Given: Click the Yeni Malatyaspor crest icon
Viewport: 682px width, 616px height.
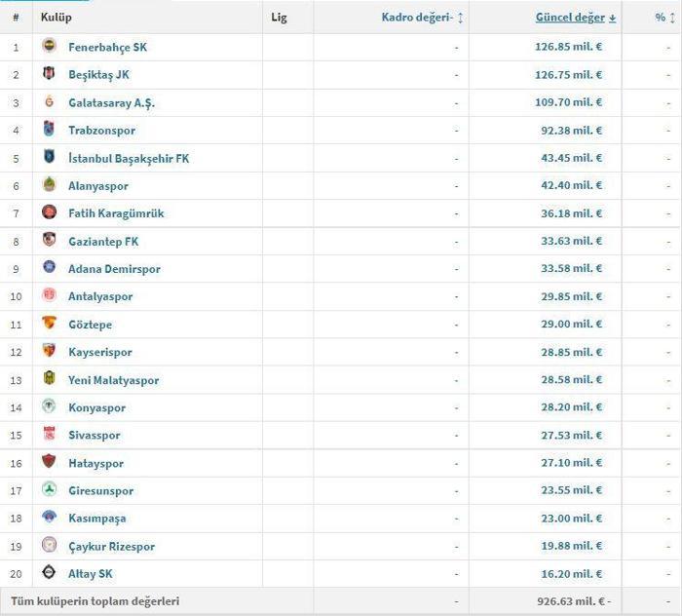Looking at the screenshot, I should coord(49,378).
